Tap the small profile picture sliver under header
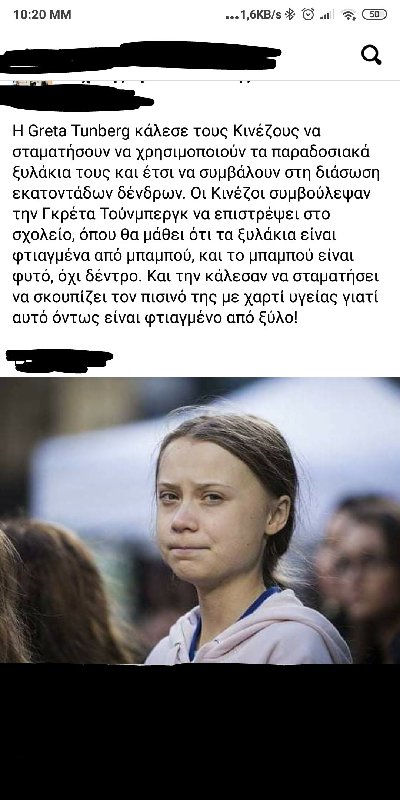Screen dimensions: 400x800 tap(33, 83)
